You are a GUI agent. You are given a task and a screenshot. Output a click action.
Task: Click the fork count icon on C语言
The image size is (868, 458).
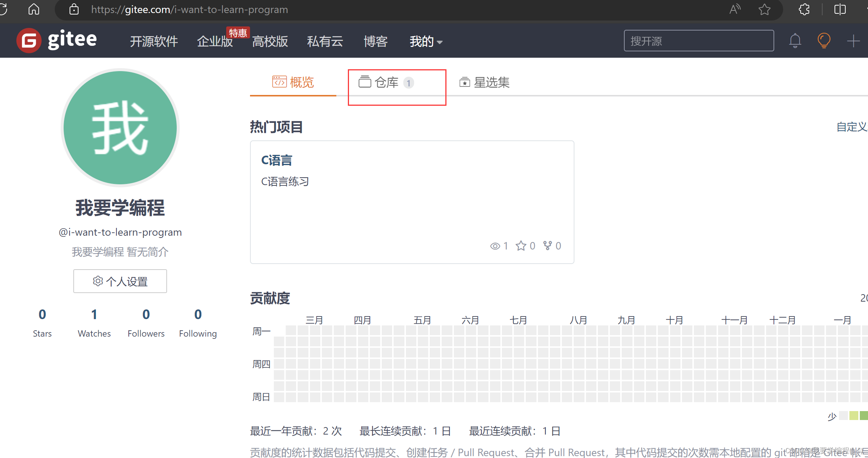tap(548, 245)
